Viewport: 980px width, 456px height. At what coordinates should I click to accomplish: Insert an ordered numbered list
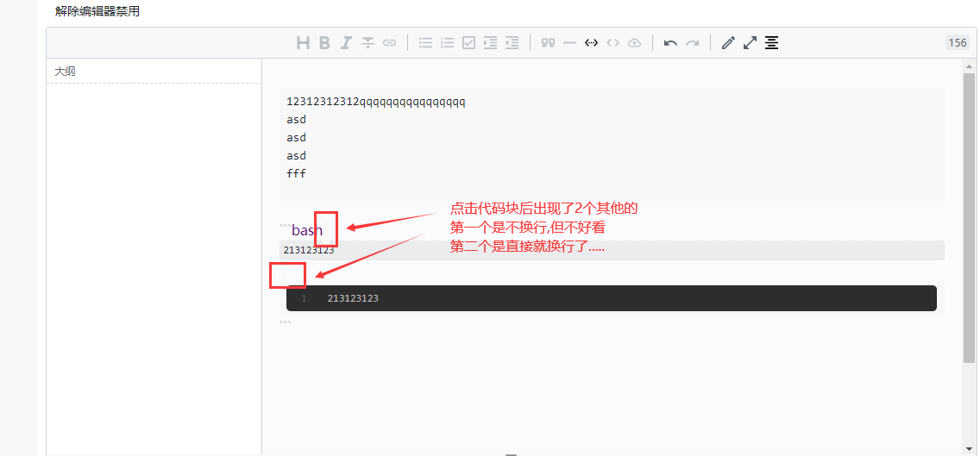[448, 42]
